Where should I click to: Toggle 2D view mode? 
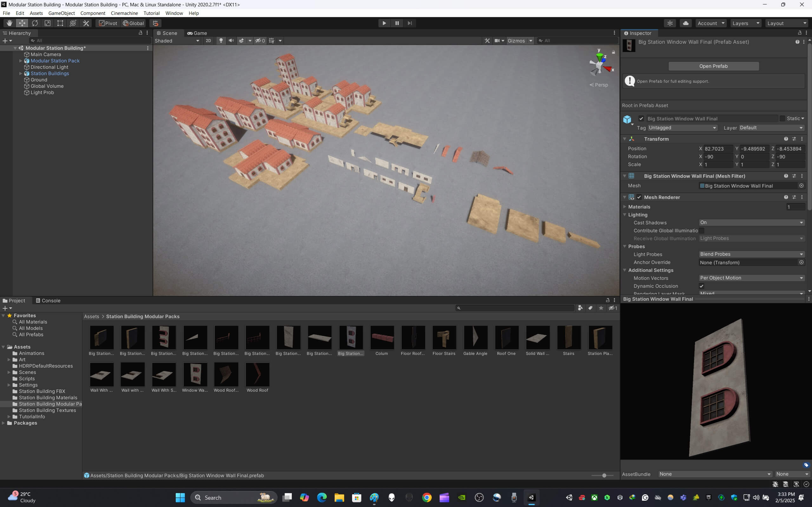[x=208, y=41]
